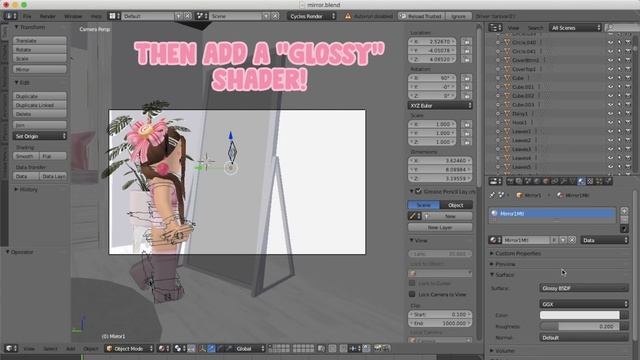
Task: Open the Object properties tab icon
Action: [546, 181]
